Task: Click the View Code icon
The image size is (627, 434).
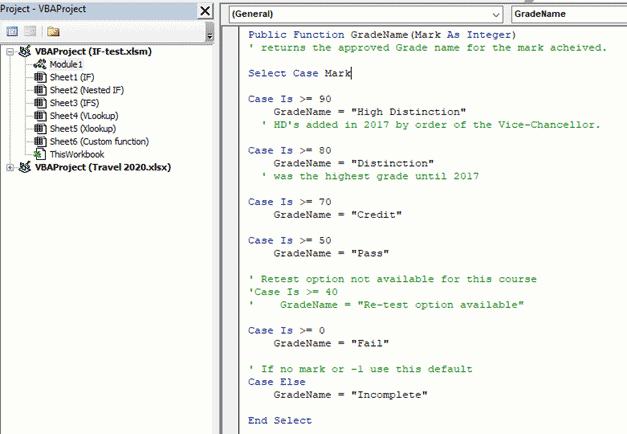Action: (x=12, y=32)
